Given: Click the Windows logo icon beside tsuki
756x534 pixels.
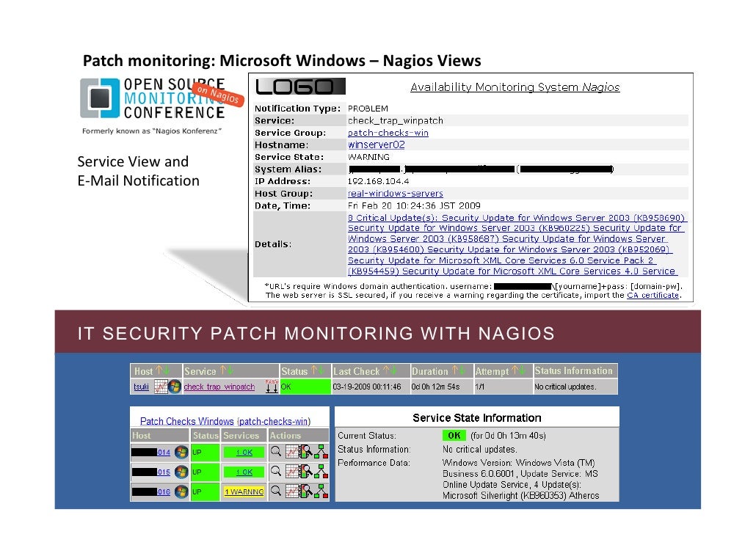Looking at the screenshot, I should tap(175, 387).
